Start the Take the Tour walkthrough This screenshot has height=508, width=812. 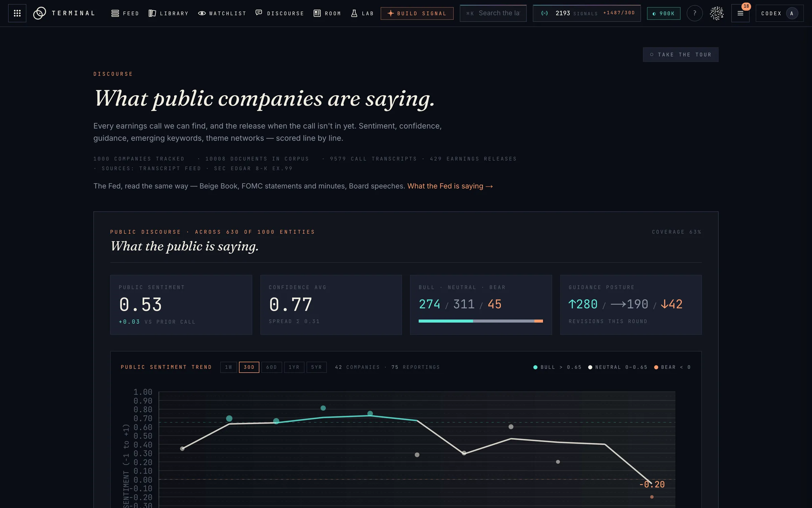click(x=680, y=55)
